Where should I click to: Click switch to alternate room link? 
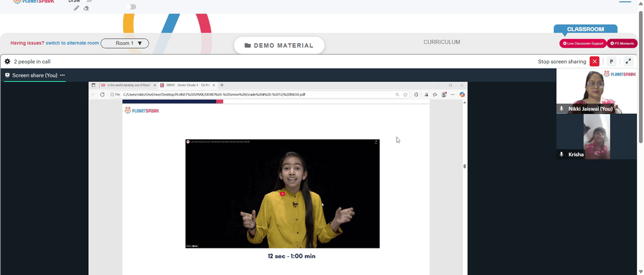[72, 43]
